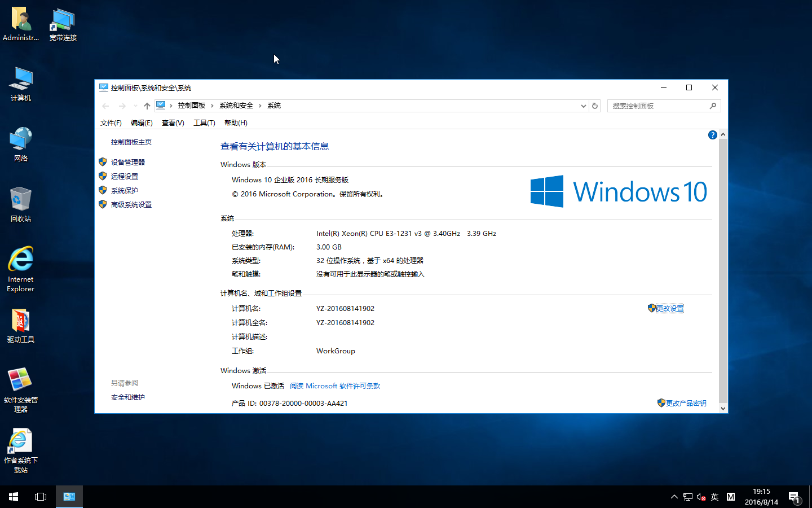
Task: Open the 驱动工具 desktop icon
Action: coord(21,326)
